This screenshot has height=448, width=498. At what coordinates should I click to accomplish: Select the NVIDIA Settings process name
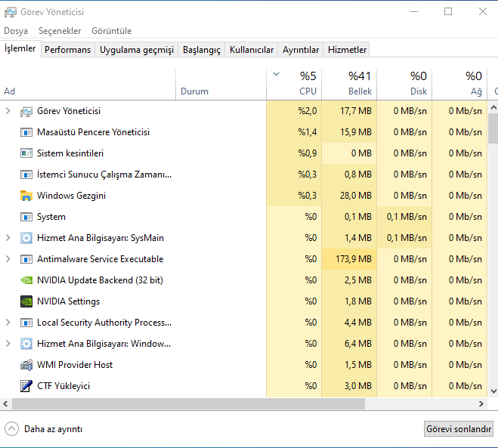pos(68,301)
